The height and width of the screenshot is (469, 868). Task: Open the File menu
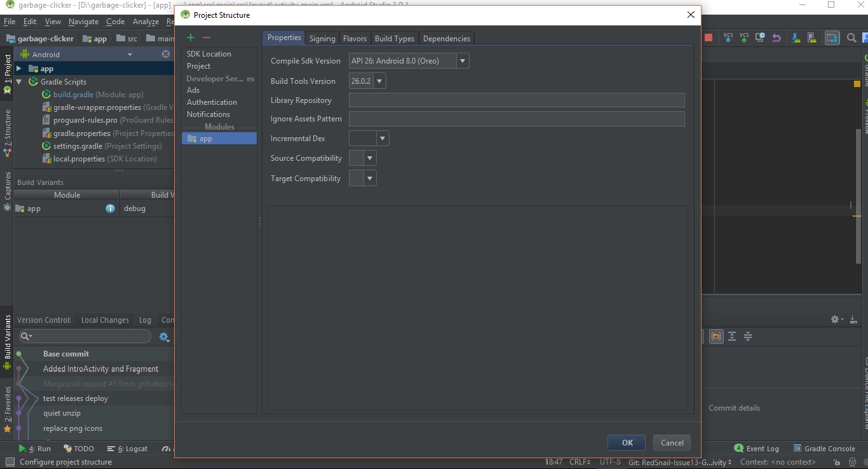[10, 22]
